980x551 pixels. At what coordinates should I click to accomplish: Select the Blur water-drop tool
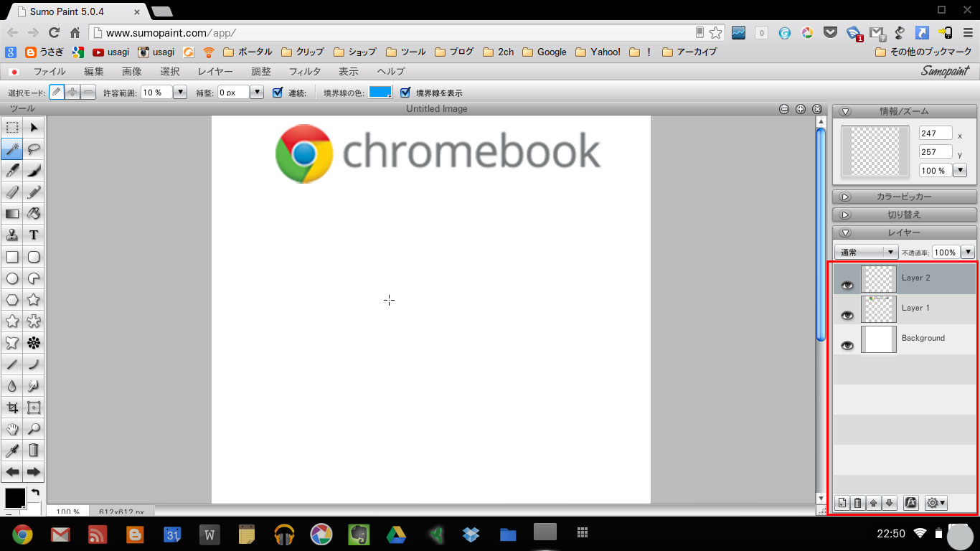tap(12, 386)
